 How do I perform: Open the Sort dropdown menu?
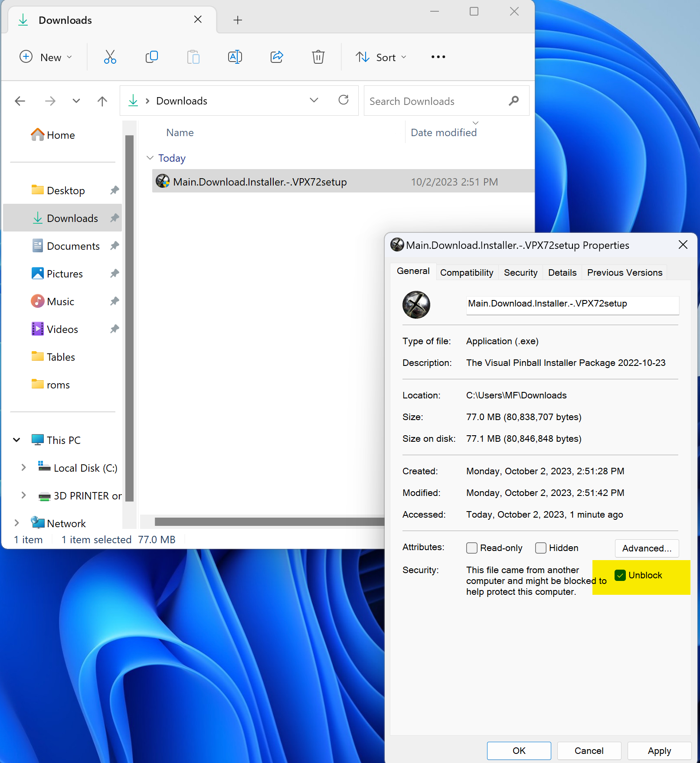(x=381, y=57)
